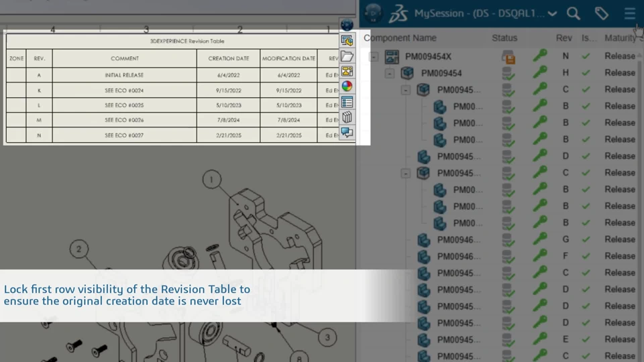
Task: Click the green check in PM009454X row
Action: click(586, 56)
